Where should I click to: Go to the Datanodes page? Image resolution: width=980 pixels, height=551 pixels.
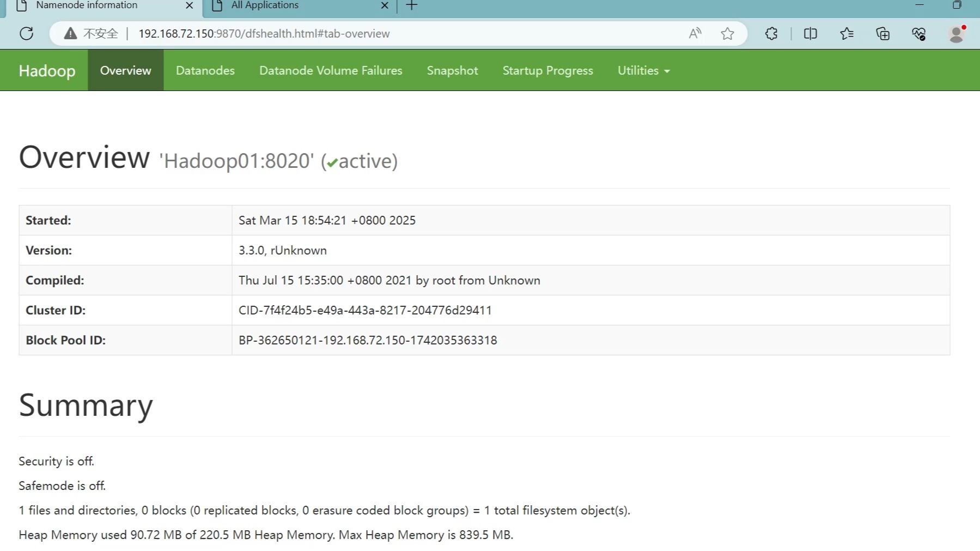pos(205,70)
